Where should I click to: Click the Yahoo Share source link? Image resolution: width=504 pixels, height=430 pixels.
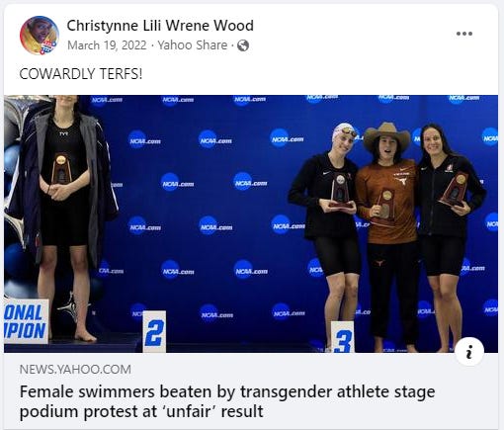pos(193,45)
